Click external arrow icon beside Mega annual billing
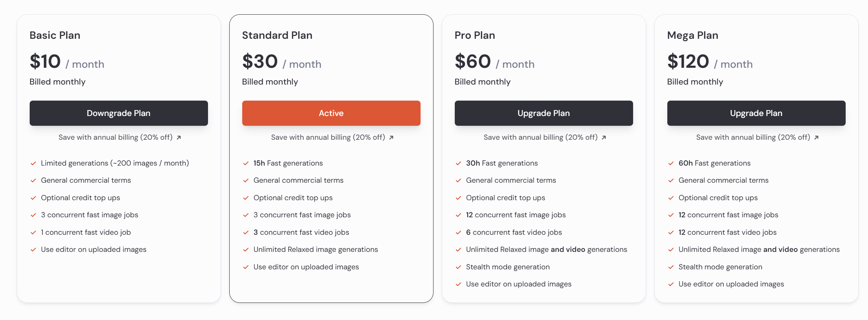 pyautogui.click(x=816, y=138)
